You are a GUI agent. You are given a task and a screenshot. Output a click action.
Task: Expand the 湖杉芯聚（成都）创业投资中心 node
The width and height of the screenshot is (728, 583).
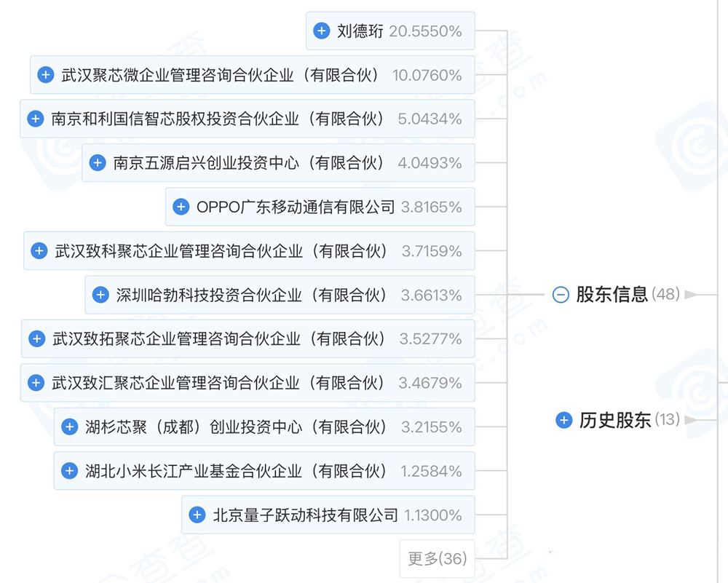[x=68, y=427]
